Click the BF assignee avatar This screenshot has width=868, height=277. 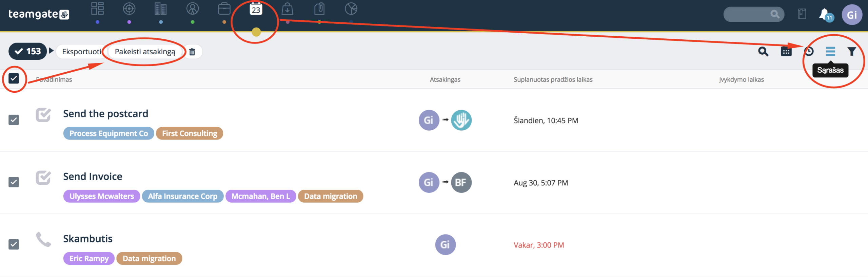461,182
